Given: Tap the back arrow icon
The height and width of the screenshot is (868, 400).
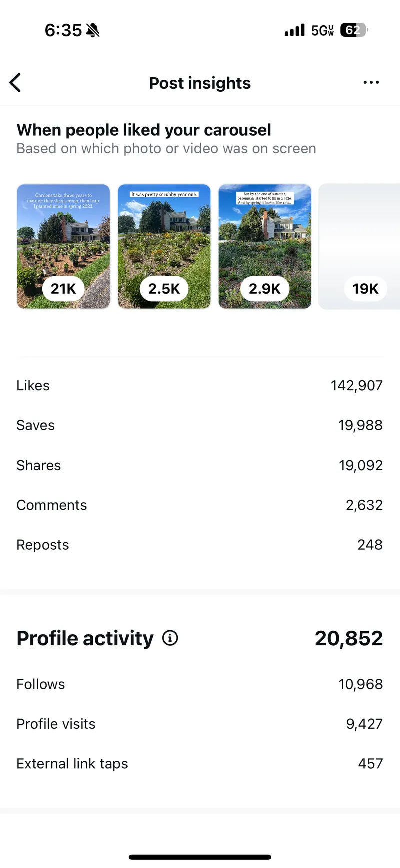Looking at the screenshot, I should 16,83.
